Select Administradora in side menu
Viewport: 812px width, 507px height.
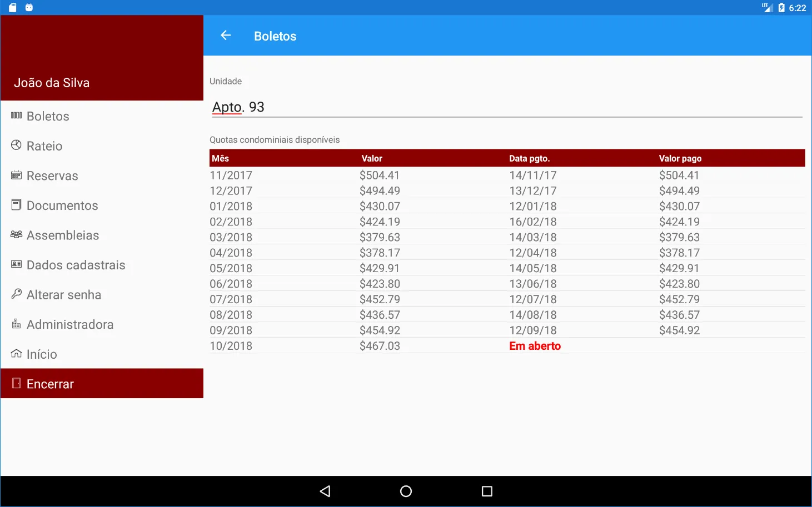(102, 324)
